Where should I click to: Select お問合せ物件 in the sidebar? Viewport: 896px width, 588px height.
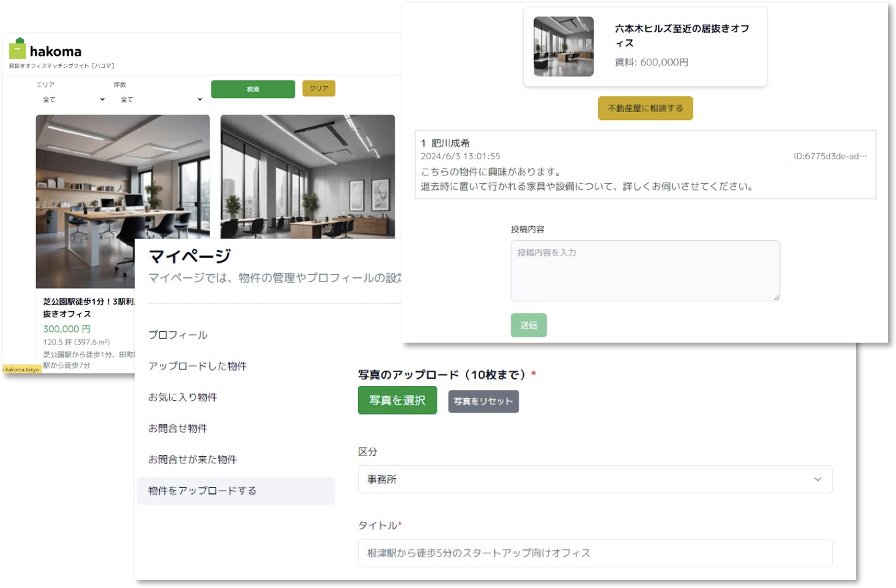point(177,428)
